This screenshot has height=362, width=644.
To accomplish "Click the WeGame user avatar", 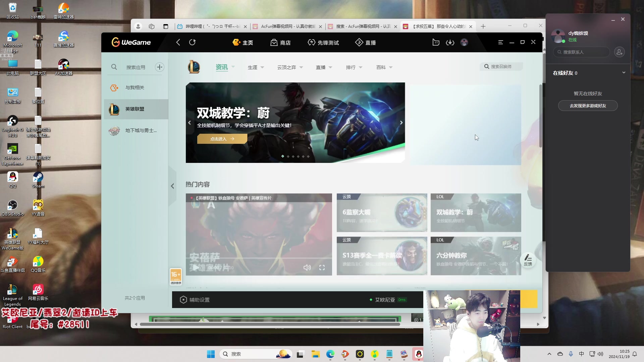I will click(464, 42).
